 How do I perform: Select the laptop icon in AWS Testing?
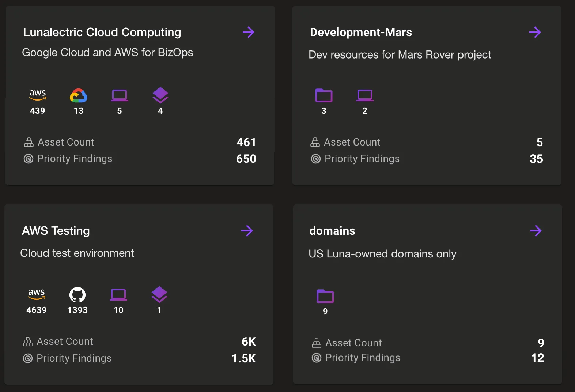click(118, 294)
